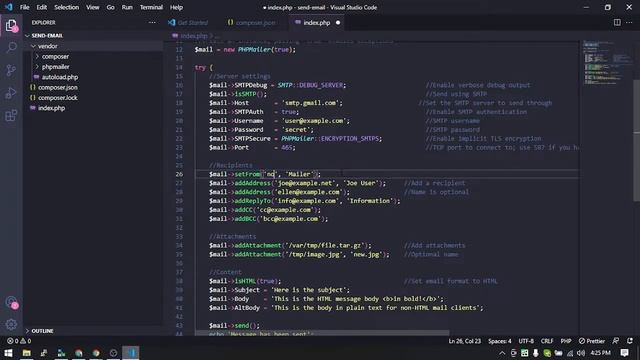This screenshot has height=360, width=640.
Task: Change language mode via PHP
Action: [x=566, y=341]
